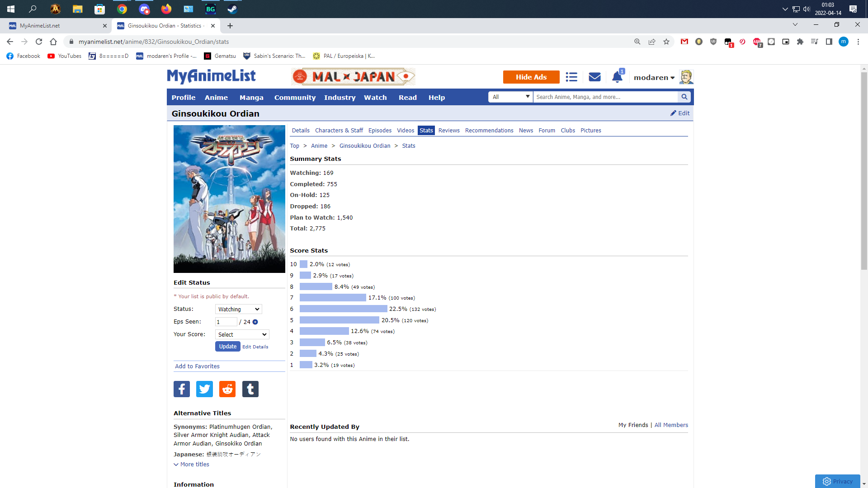Open the Community menu

point(295,98)
